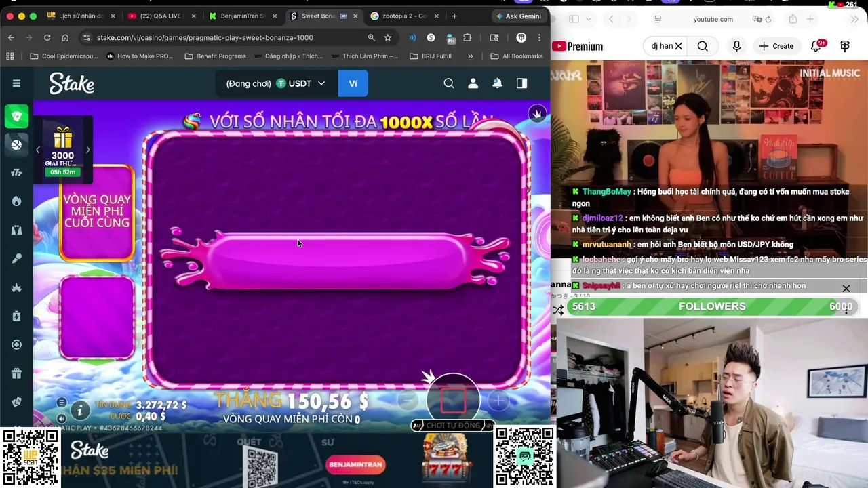Viewport: 868px width, 488px height.
Task: Click the Stake logo
Action: click(x=71, y=83)
